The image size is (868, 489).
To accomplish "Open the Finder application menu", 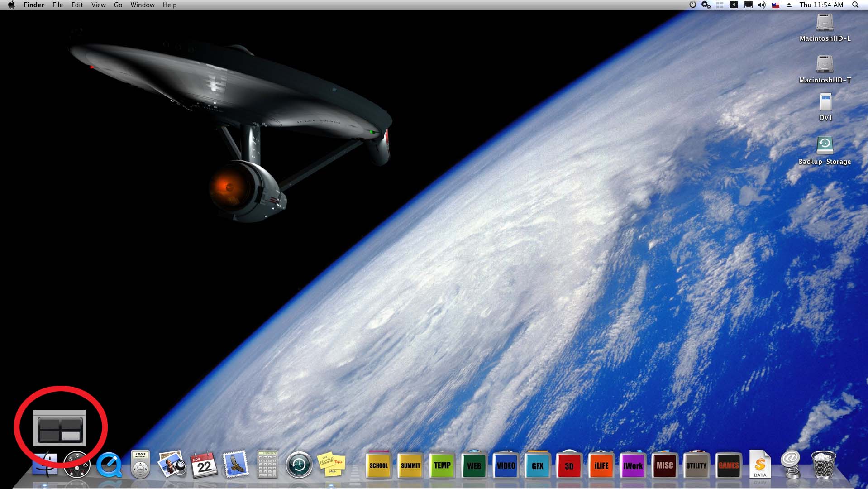I will point(34,5).
